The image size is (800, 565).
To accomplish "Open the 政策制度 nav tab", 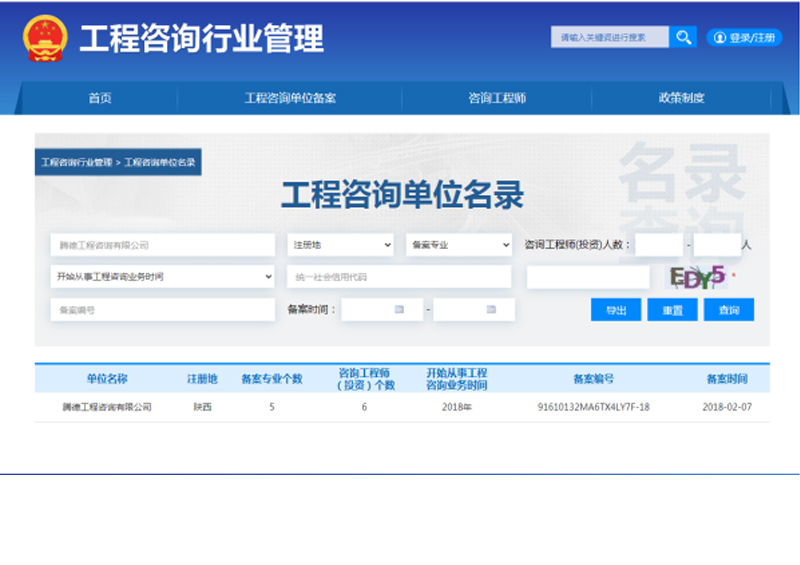I will tap(681, 98).
